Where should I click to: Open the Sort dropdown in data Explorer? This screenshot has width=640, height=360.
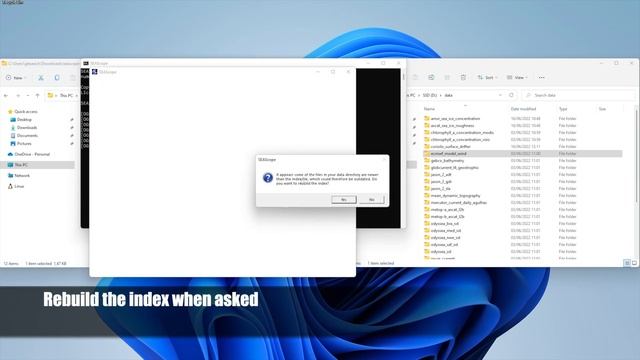[x=488, y=78]
